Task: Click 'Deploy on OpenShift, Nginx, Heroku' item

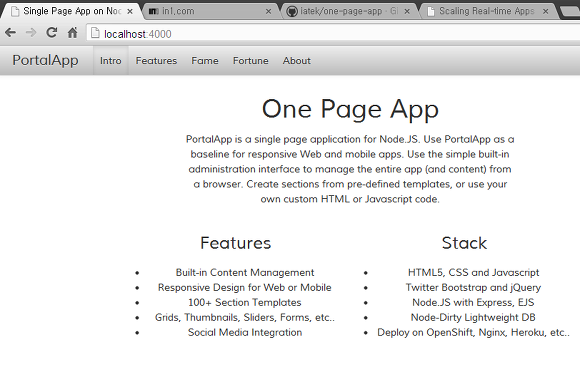Action: pyautogui.click(x=473, y=332)
